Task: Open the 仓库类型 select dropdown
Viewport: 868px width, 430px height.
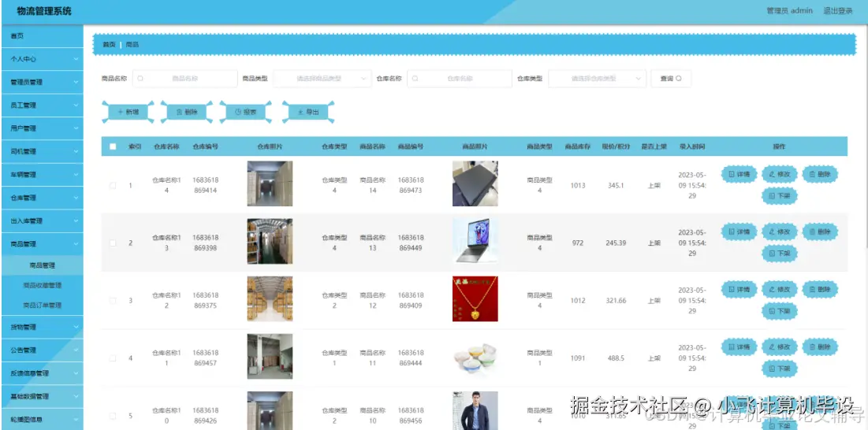Action: point(598,79)
